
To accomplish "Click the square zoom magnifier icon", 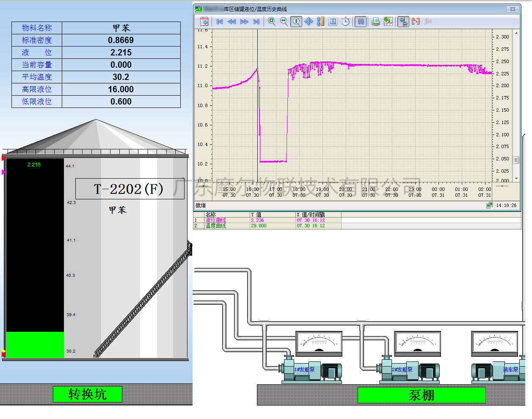I will tap(272, 22).
